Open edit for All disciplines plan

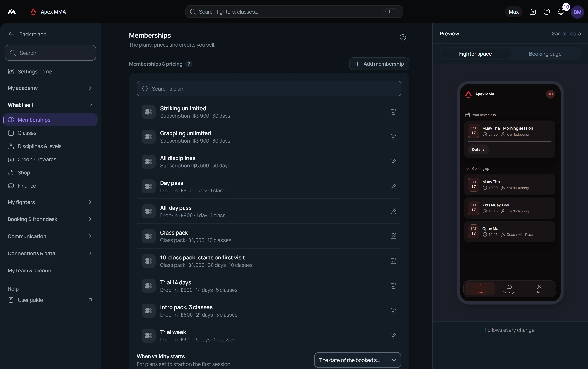(x=393, y=161)
